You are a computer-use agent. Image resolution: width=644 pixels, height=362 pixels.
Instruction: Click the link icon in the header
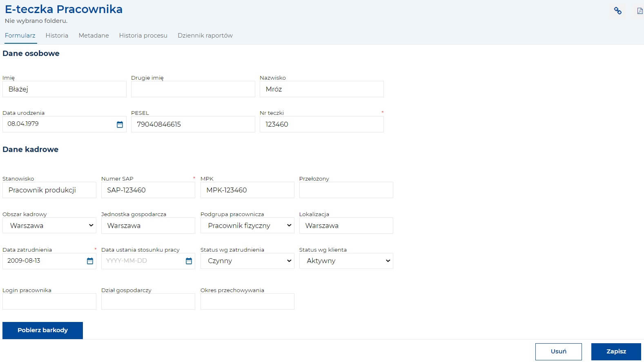(x=618, y=11)
